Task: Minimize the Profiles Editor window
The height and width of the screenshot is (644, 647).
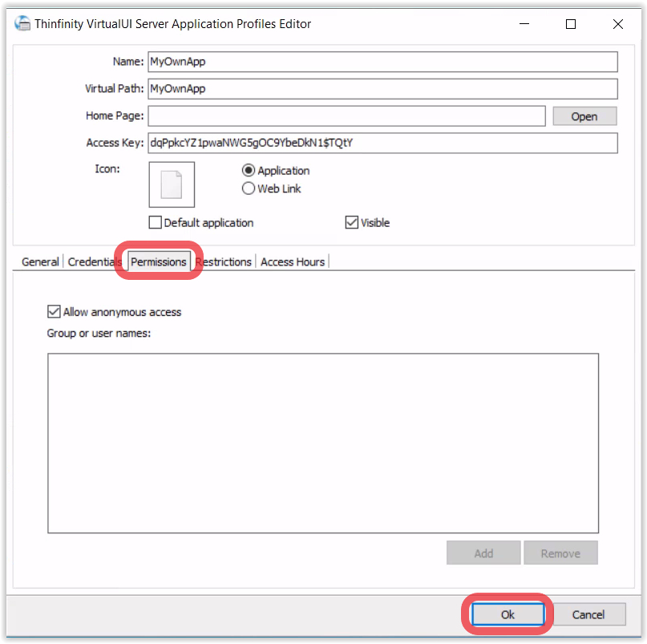Action: [x=524, y=24]
